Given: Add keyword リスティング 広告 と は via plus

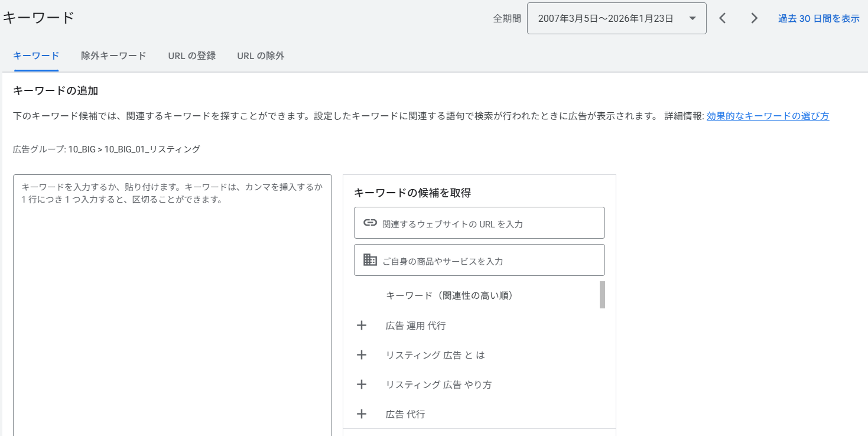Looking at the screenshot, I should point(362,355).
